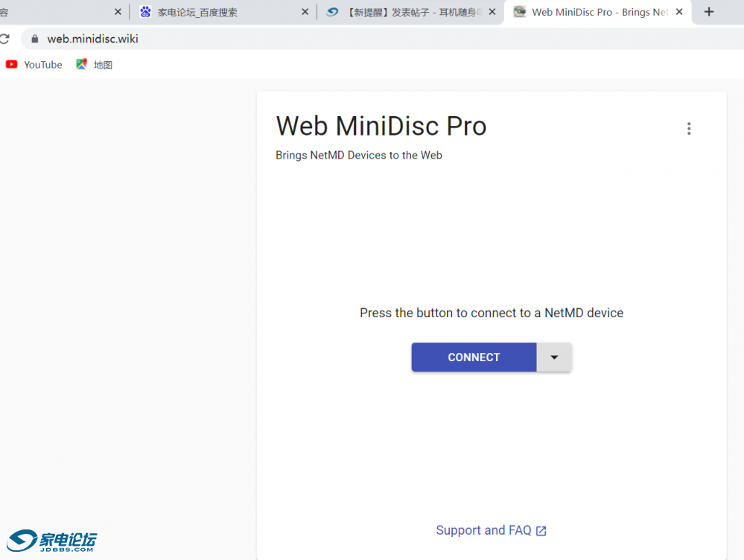Screen dimensions: 744x560
Task: Click the lock icon in the address bar
Action: 35,39
